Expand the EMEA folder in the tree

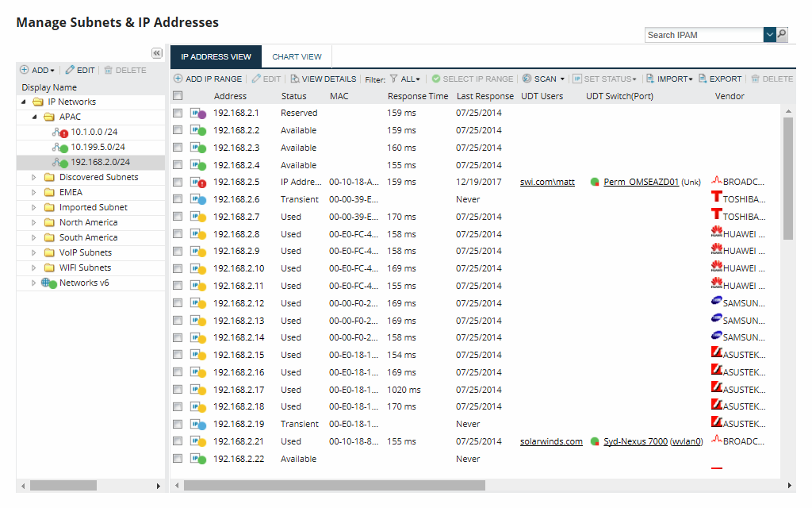point(33,192)
